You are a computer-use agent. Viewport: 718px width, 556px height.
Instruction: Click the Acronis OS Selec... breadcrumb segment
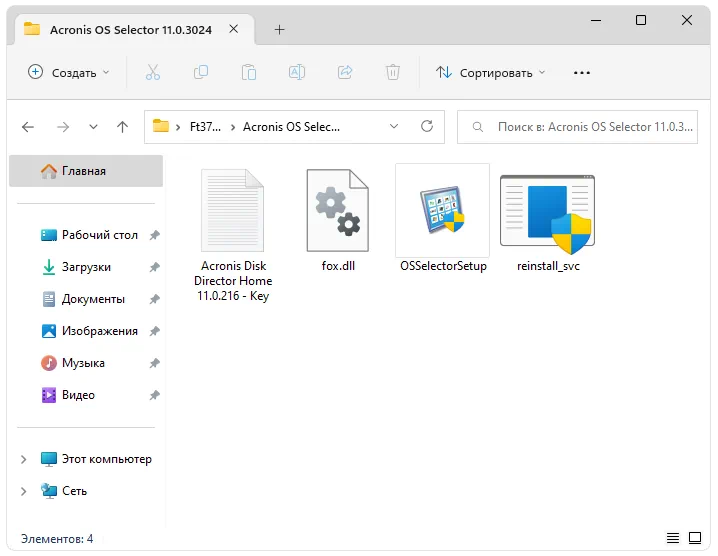coord(291,127)
